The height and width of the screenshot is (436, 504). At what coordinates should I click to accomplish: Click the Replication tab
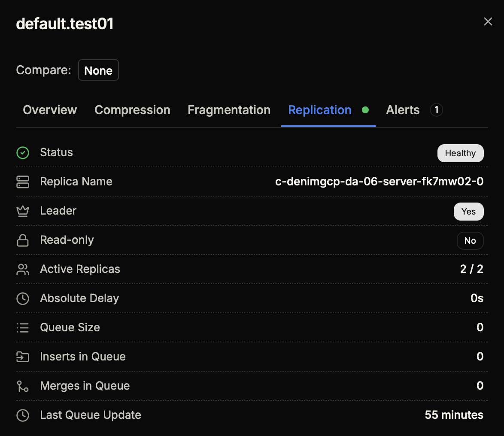[x=320, y=110]
